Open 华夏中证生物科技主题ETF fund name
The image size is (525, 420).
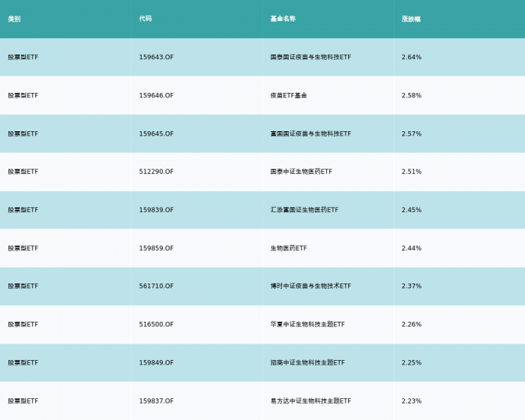tap(307, 325)
